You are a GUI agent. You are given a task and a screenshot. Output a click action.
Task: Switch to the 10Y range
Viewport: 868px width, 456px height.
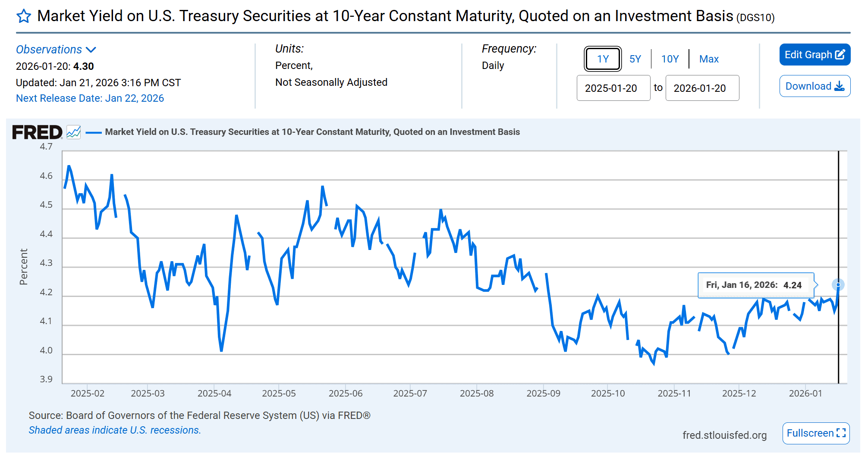click(670, 59)
